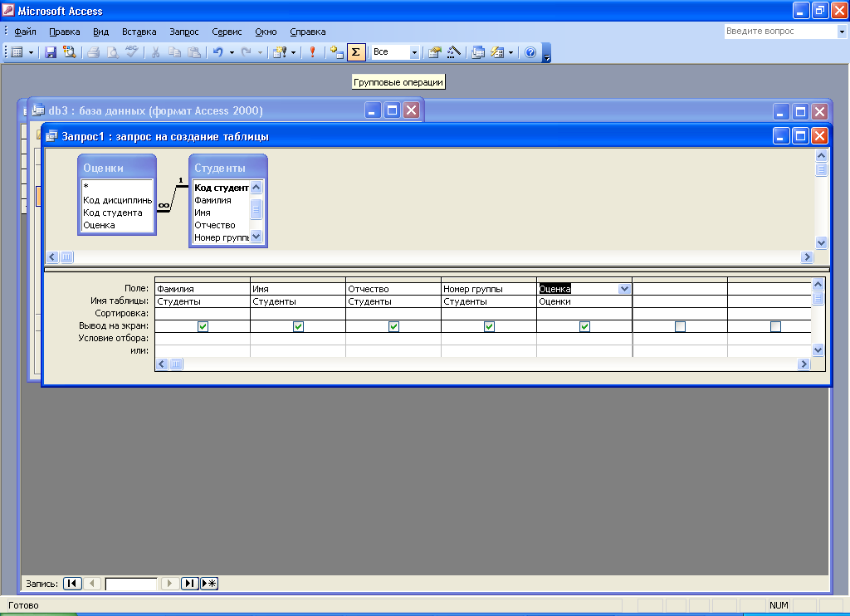Click the Properties icon
This screenshot has width=850, height=616.
click(434, 52)
